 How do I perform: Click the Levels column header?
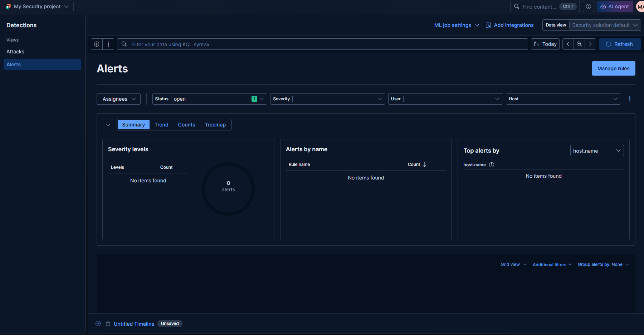[x=117, y=167]
